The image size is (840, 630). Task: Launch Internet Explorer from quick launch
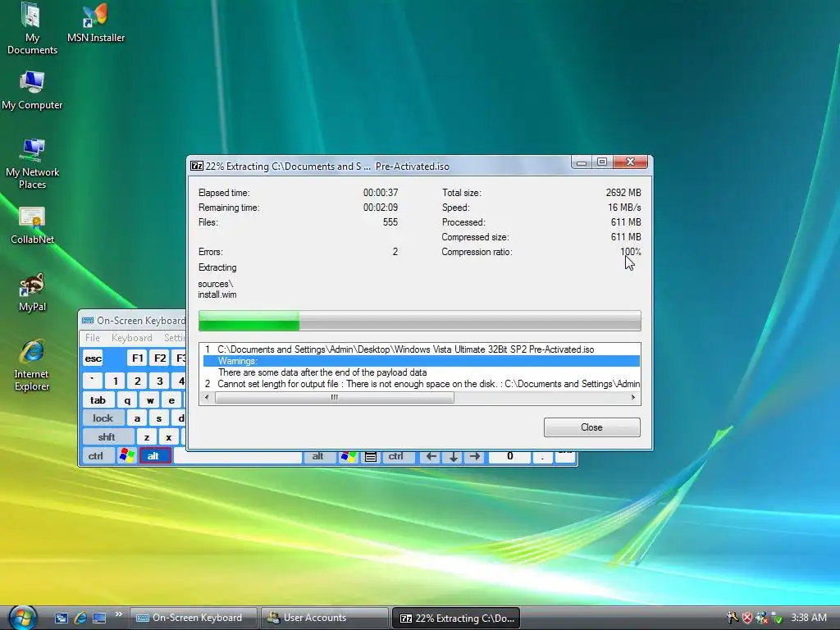click(x=80, y=618)
